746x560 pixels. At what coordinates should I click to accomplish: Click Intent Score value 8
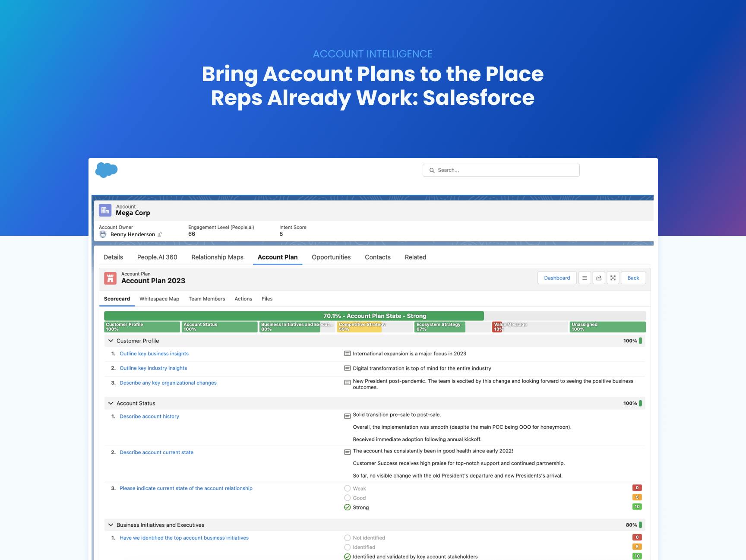(281, 234)
